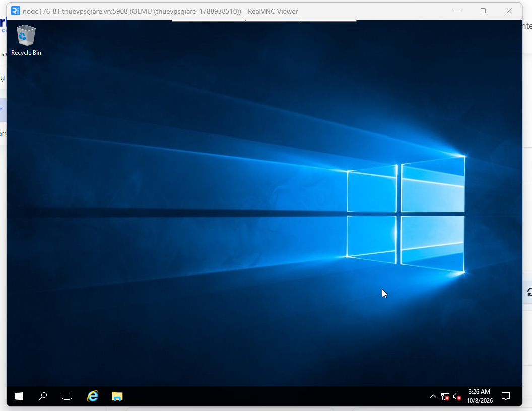Open the Windows Start menu

(x=19, y=396)
